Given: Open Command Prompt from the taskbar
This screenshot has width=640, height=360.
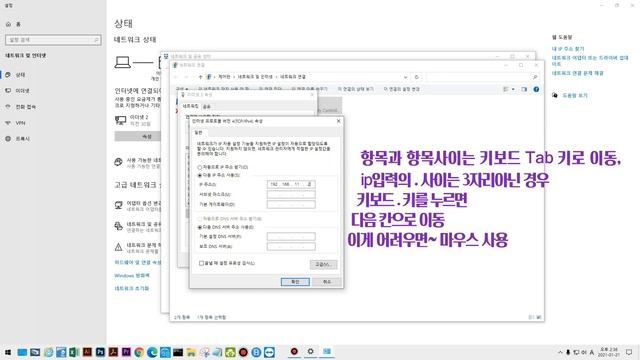Looking at the screenshot, I should [178, 352].
